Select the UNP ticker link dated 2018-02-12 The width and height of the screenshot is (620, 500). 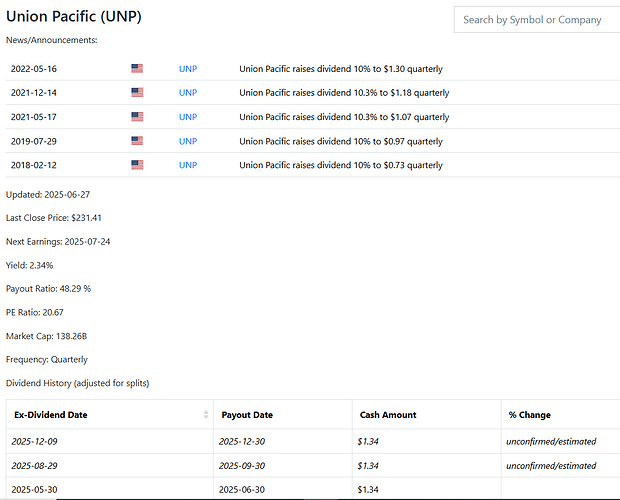click(x=188, y=165)
